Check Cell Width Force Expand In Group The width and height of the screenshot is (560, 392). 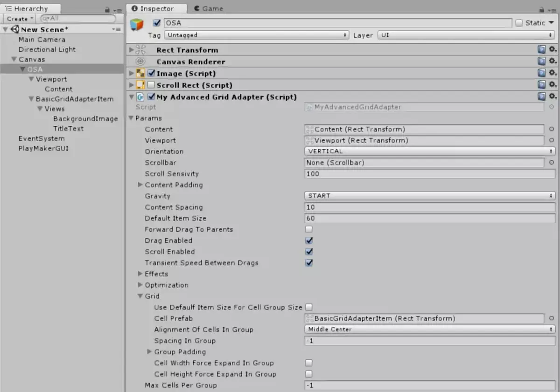coord(309,363)
